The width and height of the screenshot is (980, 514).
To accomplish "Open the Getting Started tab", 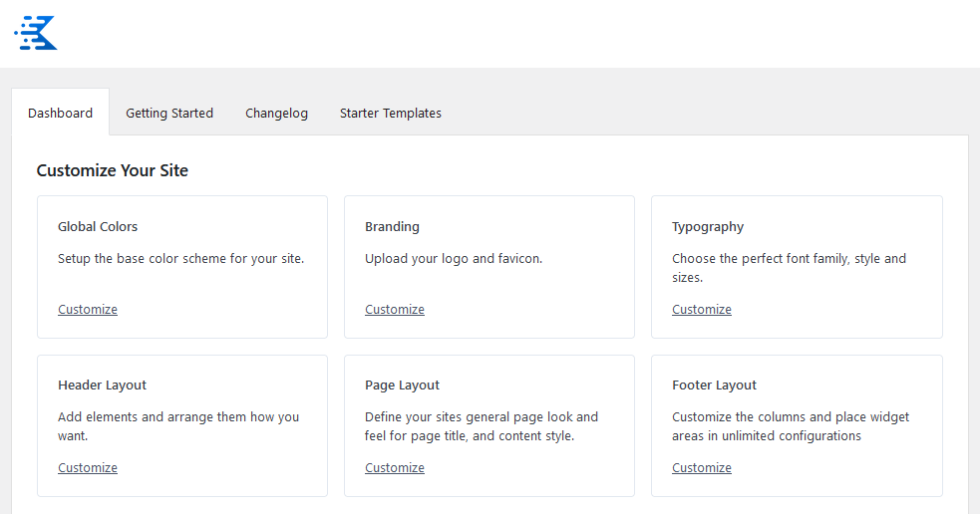I will pos(169,113).
